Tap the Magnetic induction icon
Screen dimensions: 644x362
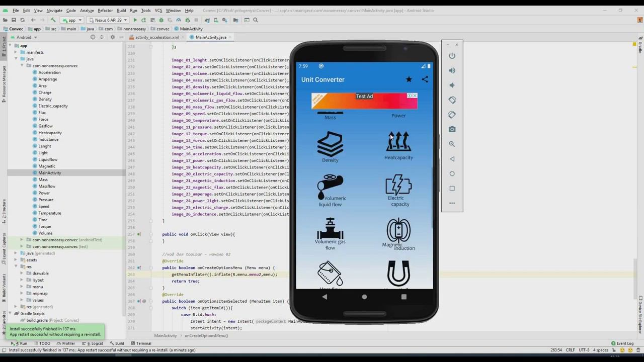click(x=398, y=234)
